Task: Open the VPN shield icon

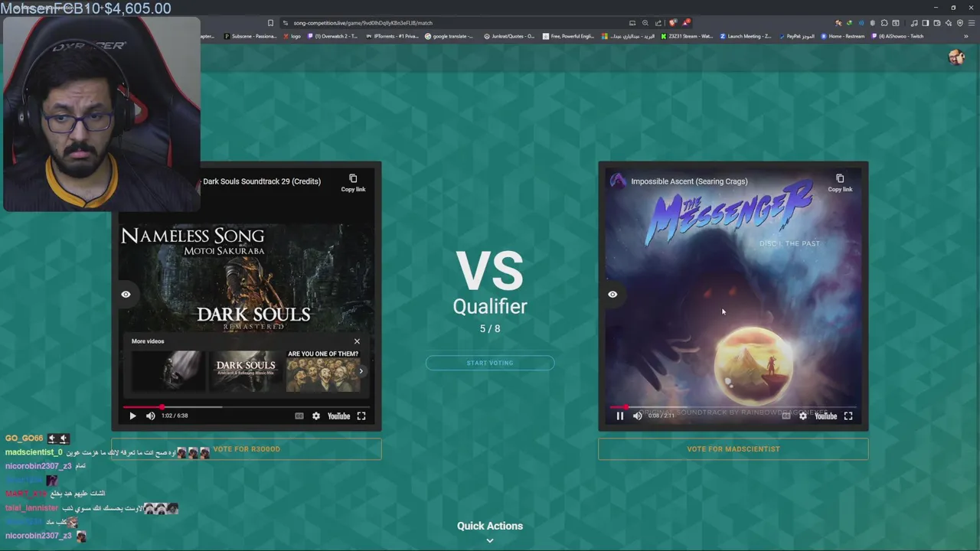Action: point(960,23)
